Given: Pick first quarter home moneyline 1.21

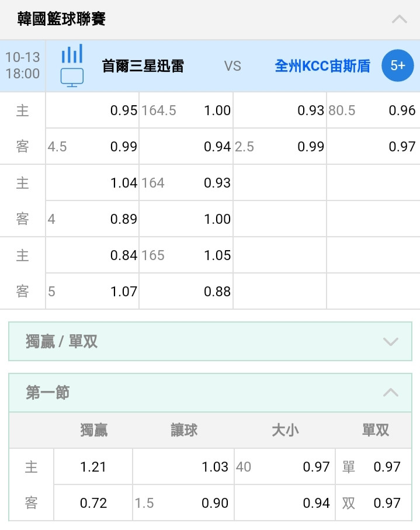Looking at the screenshot, I should point(93,466).
